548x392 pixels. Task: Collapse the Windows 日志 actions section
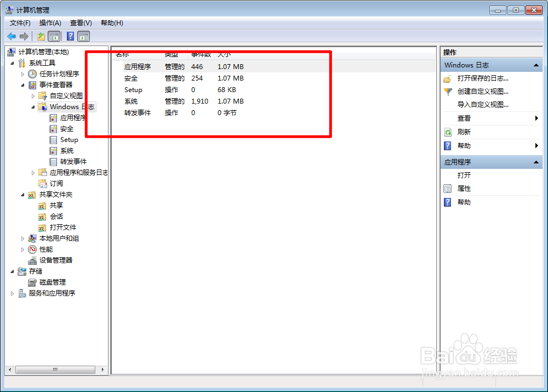point(536,65)
